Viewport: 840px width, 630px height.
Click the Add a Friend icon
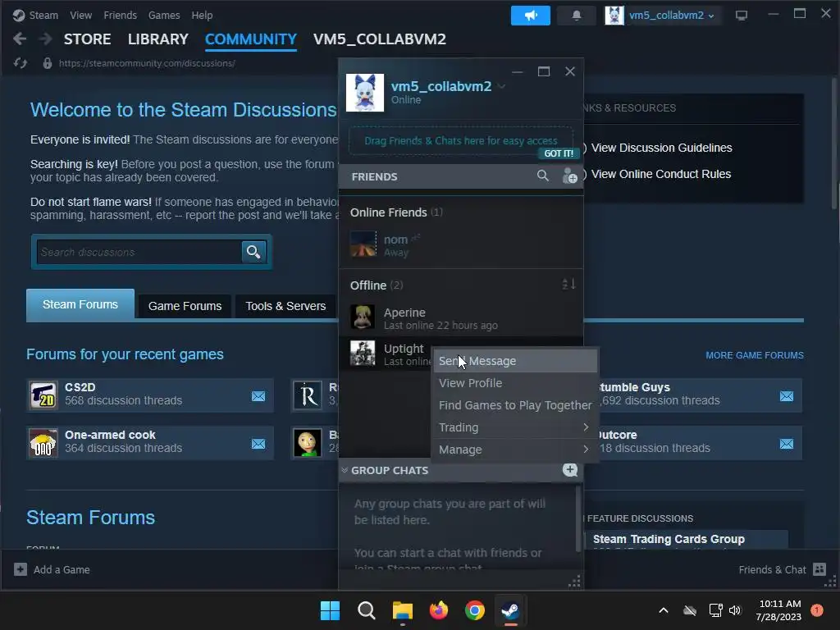coord(569,176)
